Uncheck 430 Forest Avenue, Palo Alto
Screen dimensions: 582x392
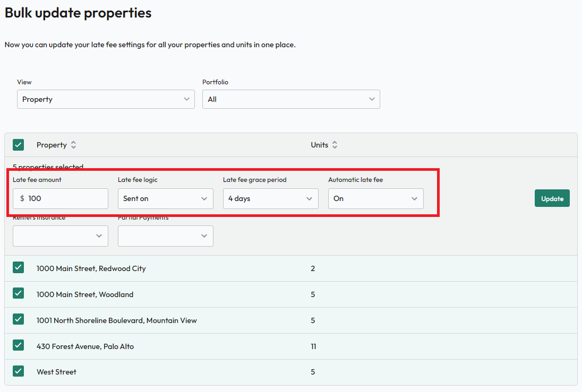(18, 345)
